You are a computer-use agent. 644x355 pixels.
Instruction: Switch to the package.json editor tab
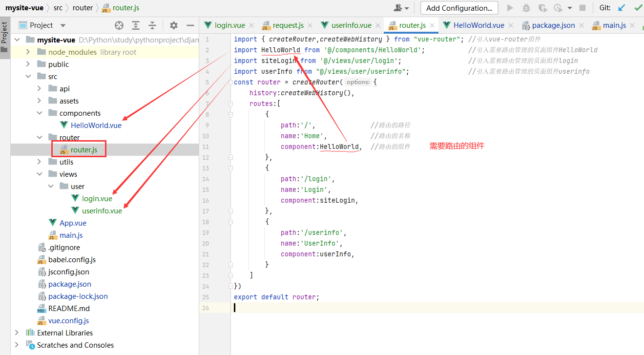coord(553,25)
